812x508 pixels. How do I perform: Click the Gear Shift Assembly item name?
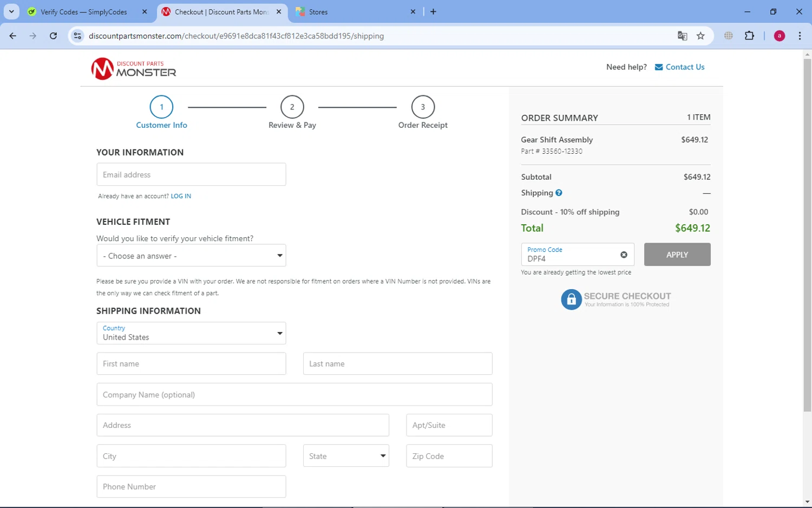[x=557, y=140]
